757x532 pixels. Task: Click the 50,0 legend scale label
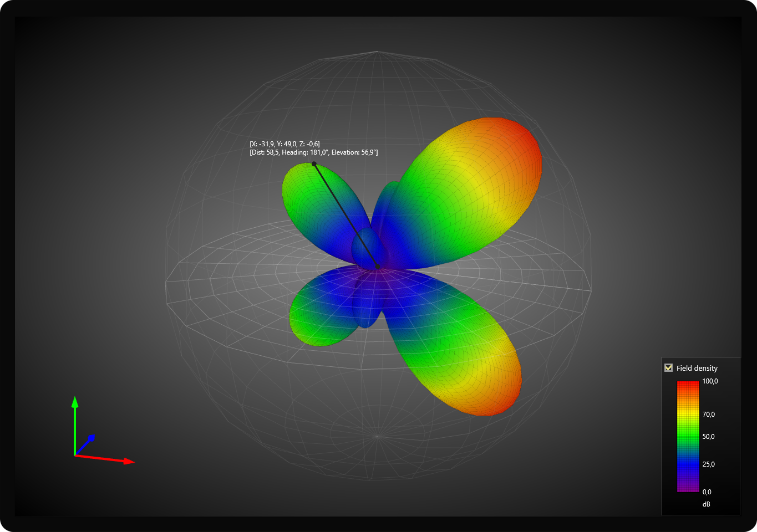(708, 437)
